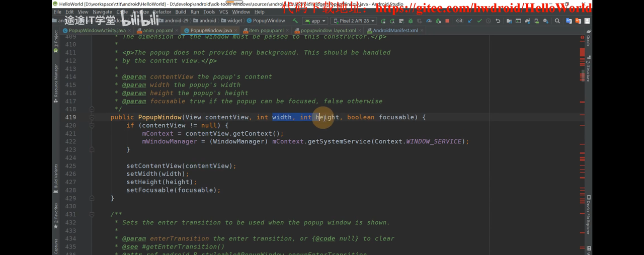Close the anim_pop.xml tab

(x=177, y=31)
